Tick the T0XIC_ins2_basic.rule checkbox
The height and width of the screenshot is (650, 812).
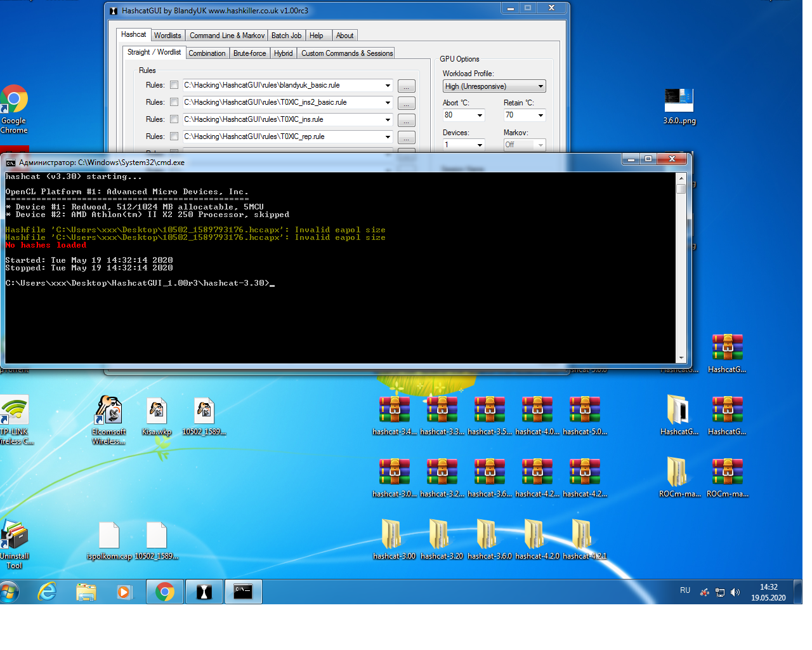(174, 102)
